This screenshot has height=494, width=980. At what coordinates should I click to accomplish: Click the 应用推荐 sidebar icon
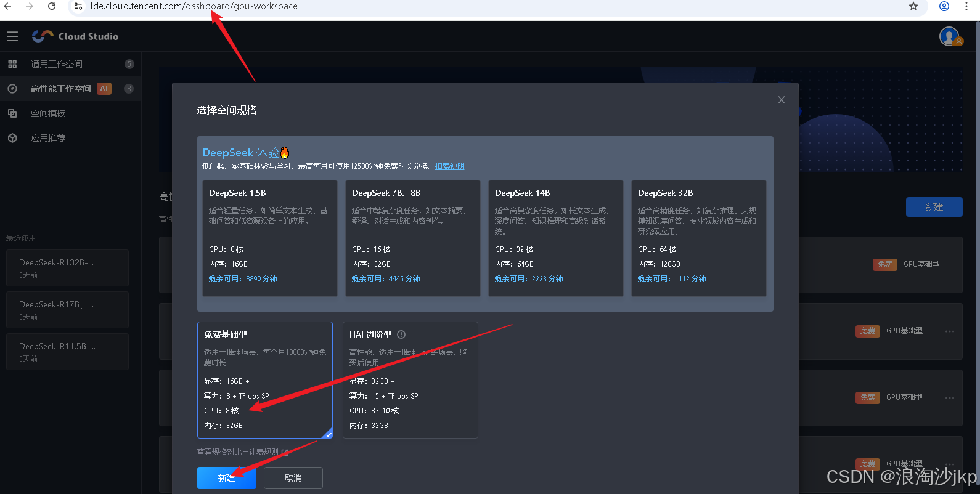tap(12, 138)
